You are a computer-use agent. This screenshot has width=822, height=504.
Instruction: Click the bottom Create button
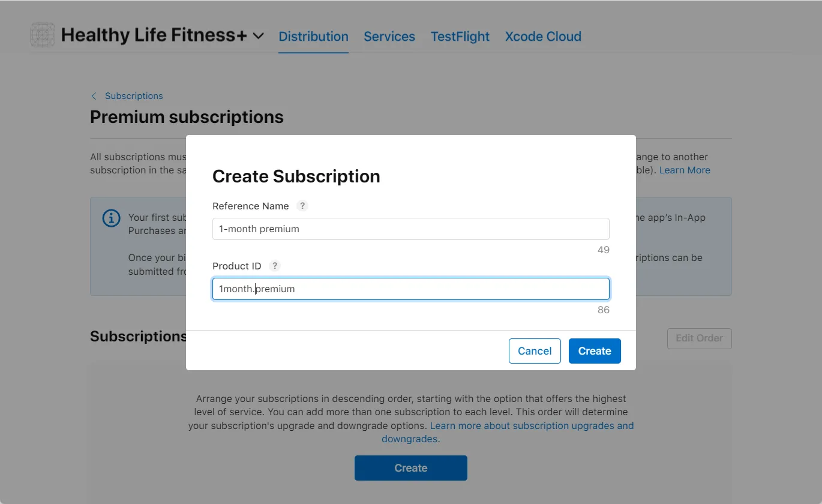click(410, 467)
